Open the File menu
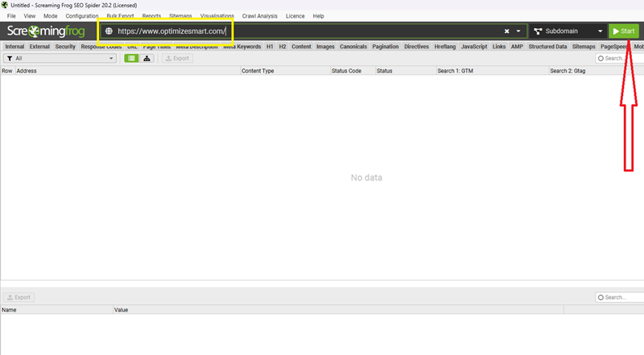This screenshot has height=355, width=644. pos(11,16)
